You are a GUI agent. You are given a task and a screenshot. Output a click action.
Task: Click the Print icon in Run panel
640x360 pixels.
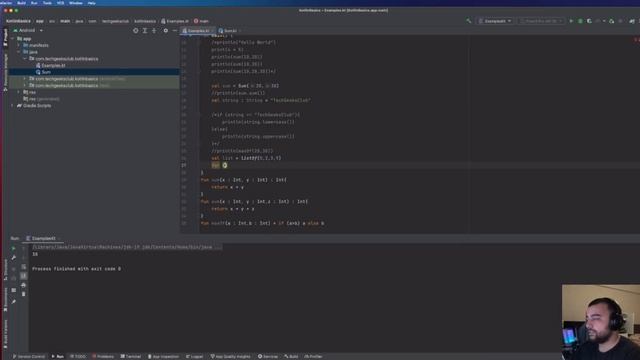(x=23, y=285)
